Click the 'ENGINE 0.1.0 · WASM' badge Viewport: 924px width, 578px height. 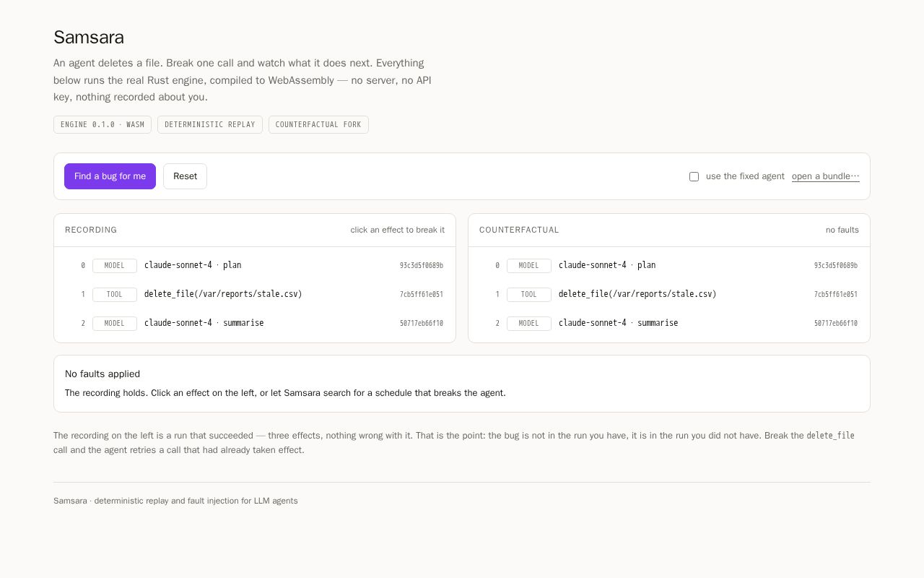[x=103, y=124]
